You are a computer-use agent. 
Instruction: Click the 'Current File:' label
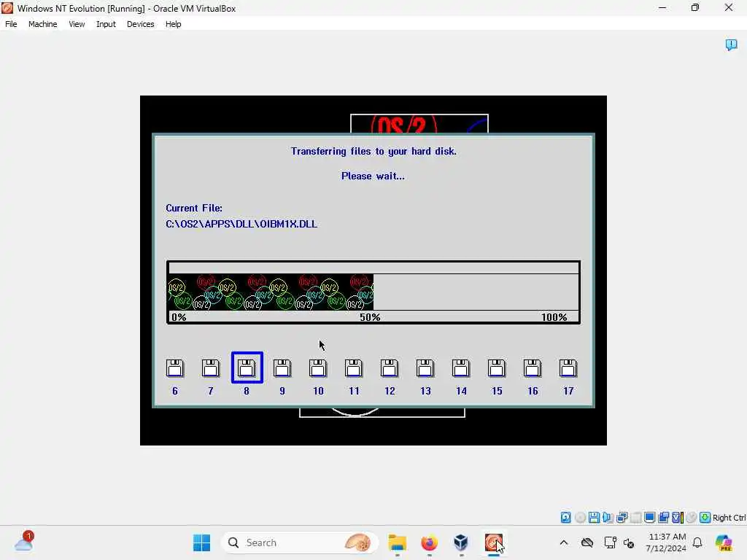(194, 208)
